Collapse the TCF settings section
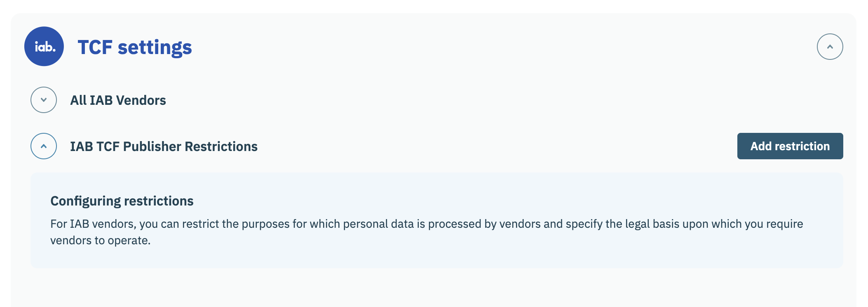 830,47
